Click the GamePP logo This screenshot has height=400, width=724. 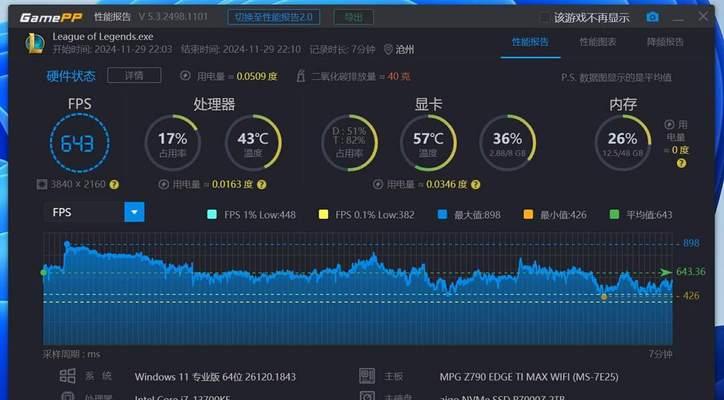click(x=51, y=18)
